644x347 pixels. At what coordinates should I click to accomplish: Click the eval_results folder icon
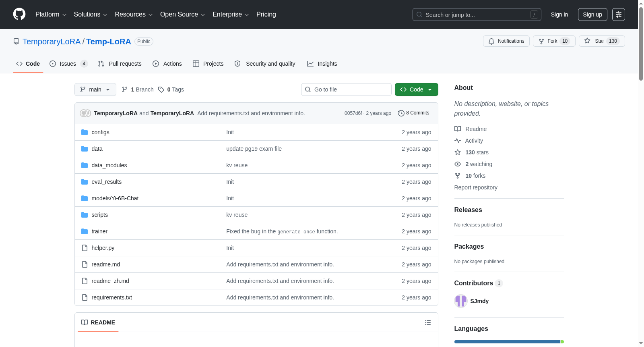[x=85, y=182]
